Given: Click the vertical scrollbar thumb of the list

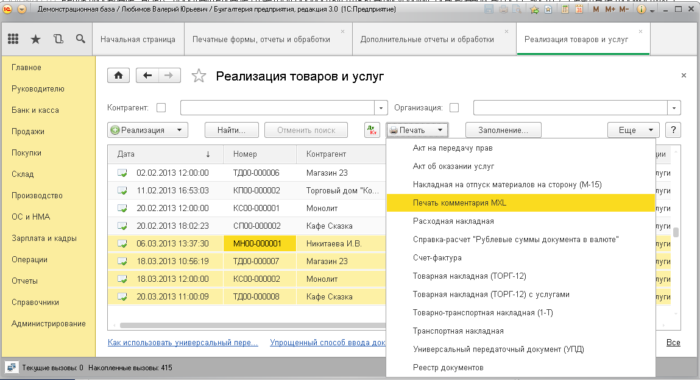Looking at the screenshot, I should [x=676, y=232].
